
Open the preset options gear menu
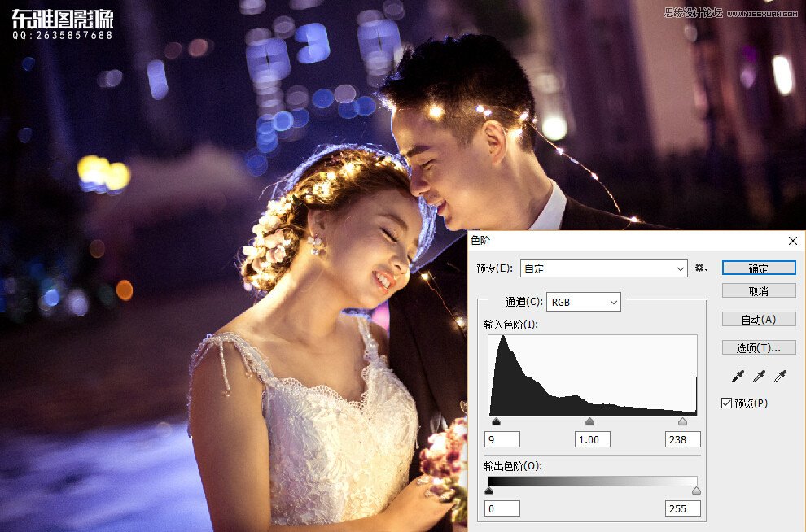click(701, 268)
